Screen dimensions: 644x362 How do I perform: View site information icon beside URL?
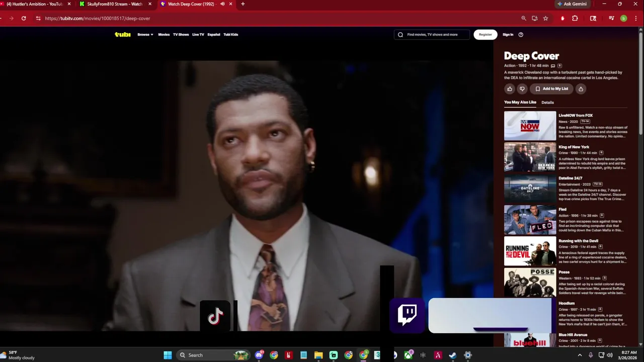38,18
